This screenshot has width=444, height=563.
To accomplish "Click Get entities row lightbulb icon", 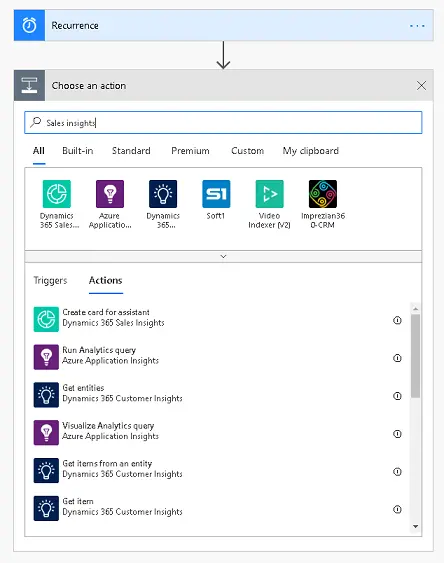I will [46, 395].
